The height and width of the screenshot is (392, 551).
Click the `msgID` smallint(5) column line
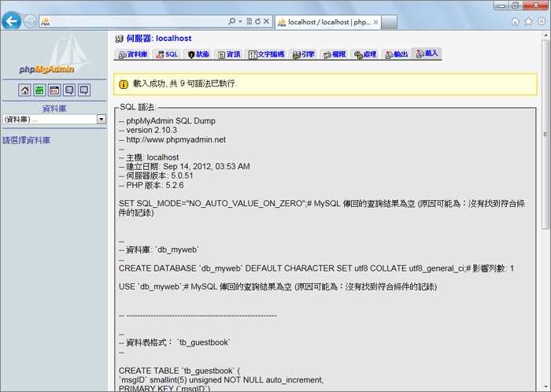pos(221,380)
